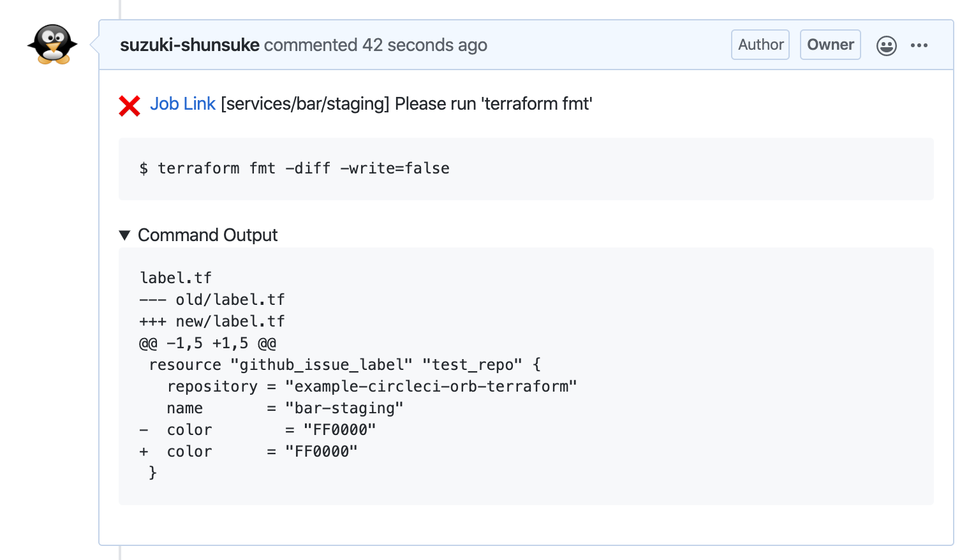Viewport: 976px width, 560px height.
Task: Click the red X failure status icon
Action: click(x=129, y=105)
